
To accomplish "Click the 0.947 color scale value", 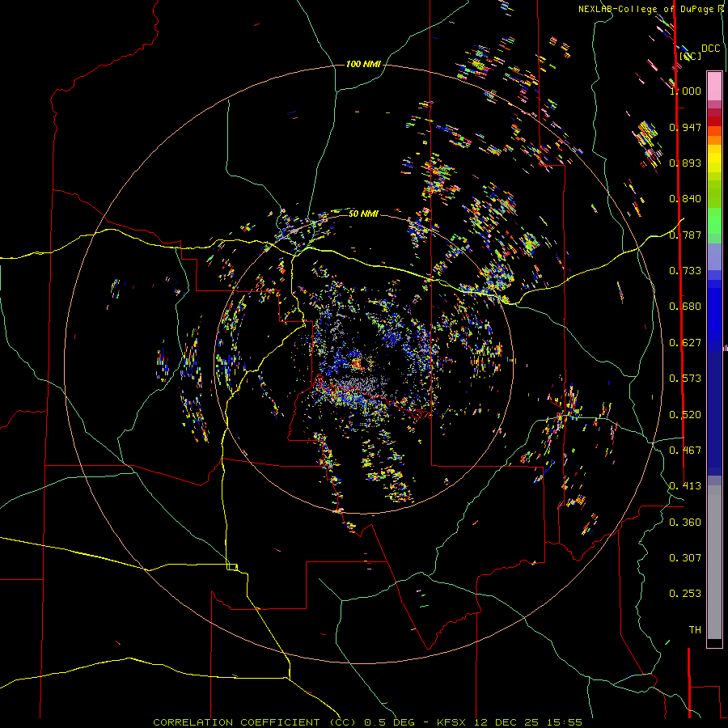I will [x=685, y=127].
